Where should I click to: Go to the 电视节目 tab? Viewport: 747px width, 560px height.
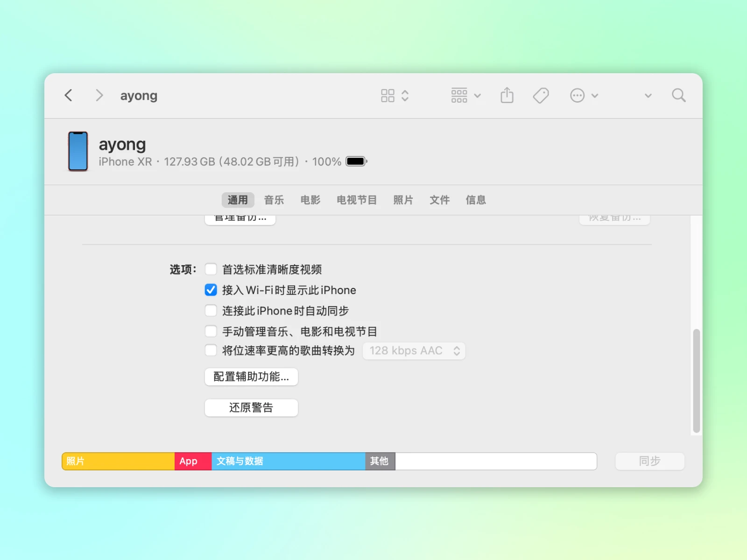(357, 200)
